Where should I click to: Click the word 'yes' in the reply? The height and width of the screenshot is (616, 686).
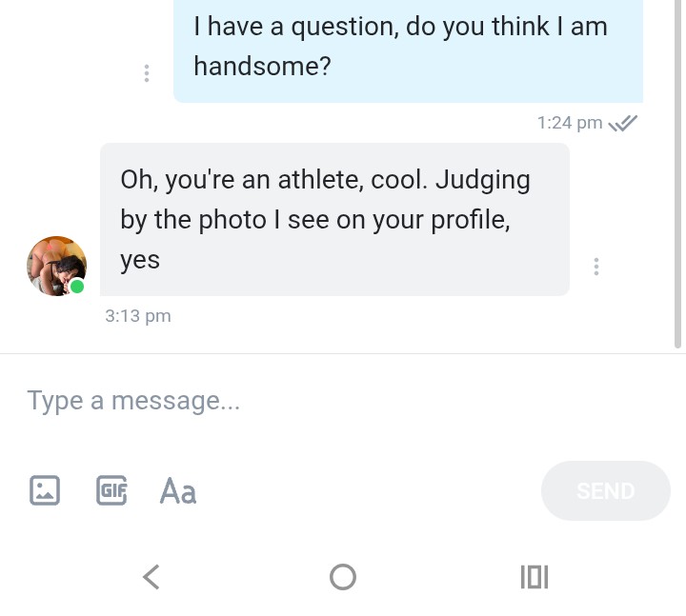140,259
